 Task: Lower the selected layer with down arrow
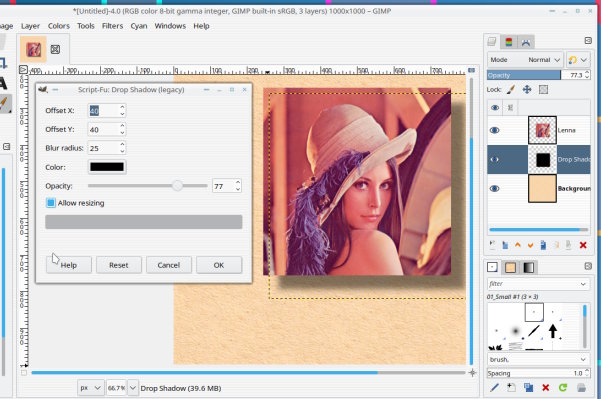(530, 245)
